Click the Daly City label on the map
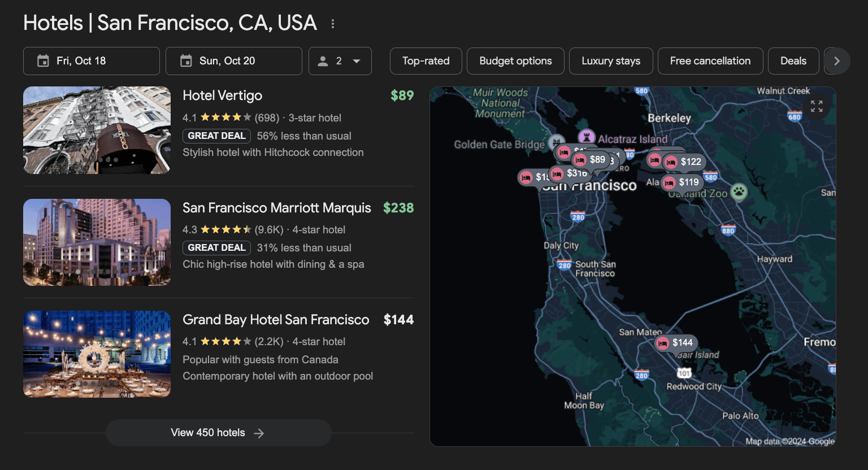Viewport: 868px width, 470px height. coord(561,246)
